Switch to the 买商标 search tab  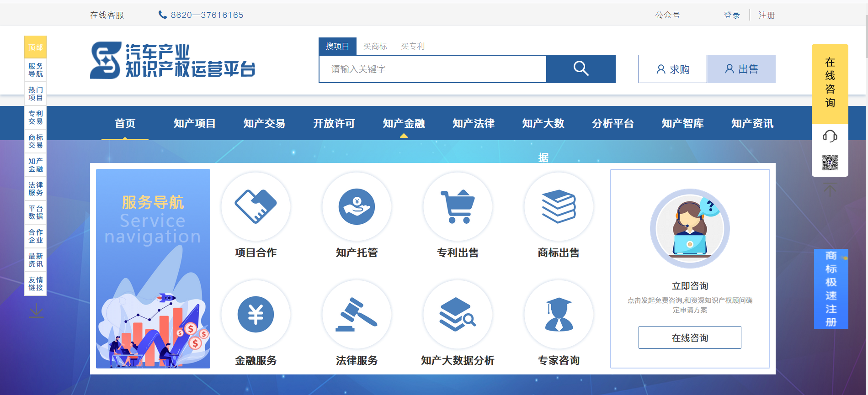[x=375, y=46]
